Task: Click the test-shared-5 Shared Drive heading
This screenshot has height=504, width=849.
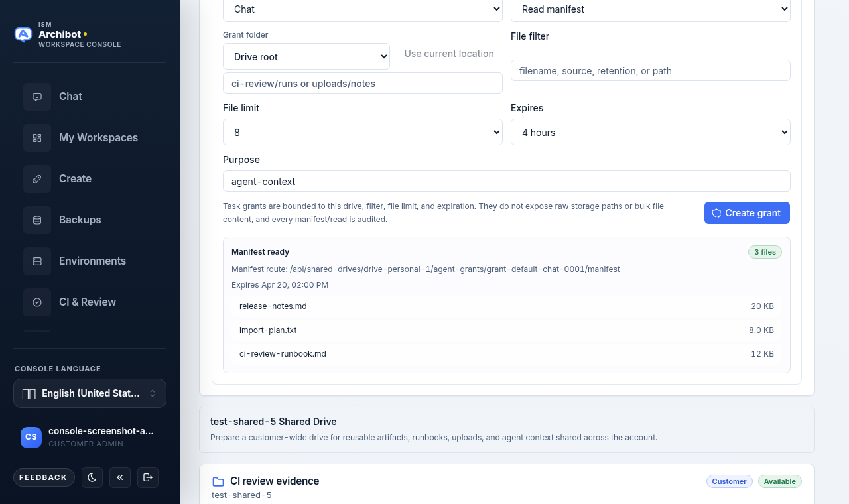Action: point(273,422)
